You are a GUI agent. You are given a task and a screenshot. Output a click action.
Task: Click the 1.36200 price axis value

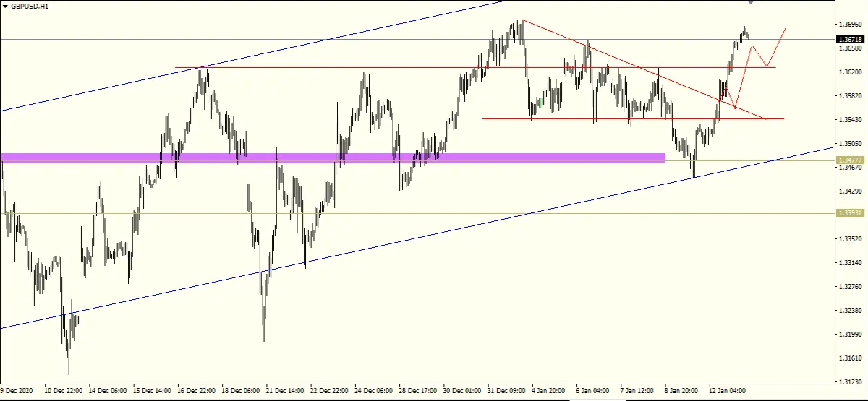pyautogui.click(x=849, y=72)
